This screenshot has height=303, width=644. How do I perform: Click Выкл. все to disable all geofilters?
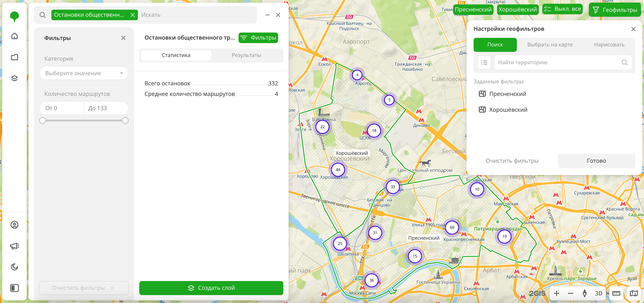coord(562,9)
